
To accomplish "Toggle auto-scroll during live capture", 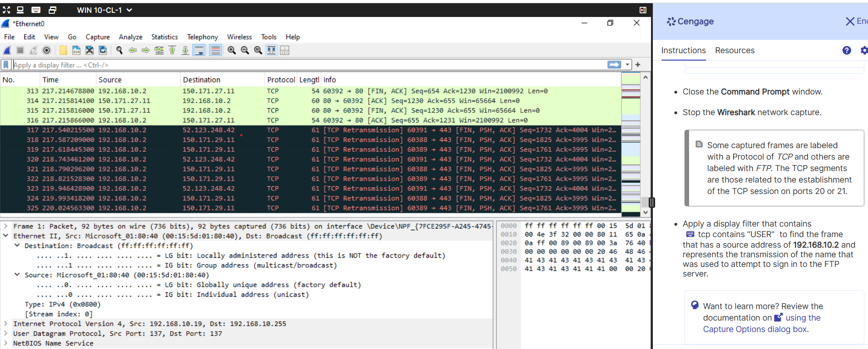I will [199, 50].
